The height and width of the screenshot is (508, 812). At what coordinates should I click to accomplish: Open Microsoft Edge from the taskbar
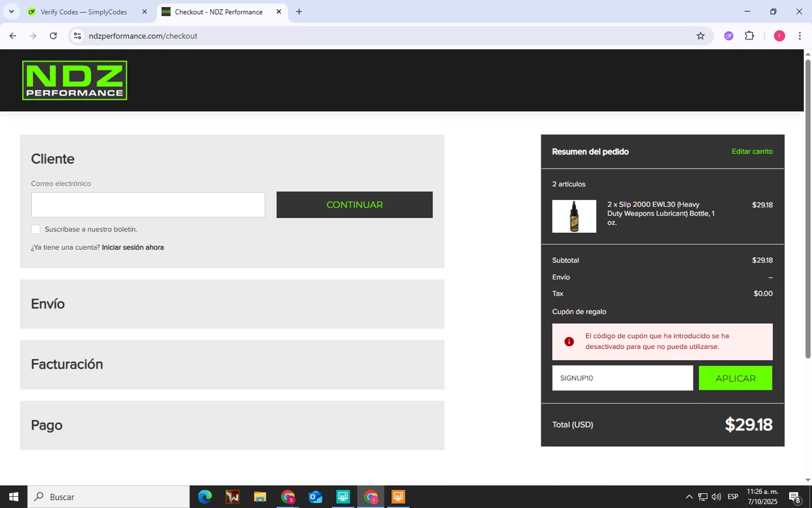(205, 497)
